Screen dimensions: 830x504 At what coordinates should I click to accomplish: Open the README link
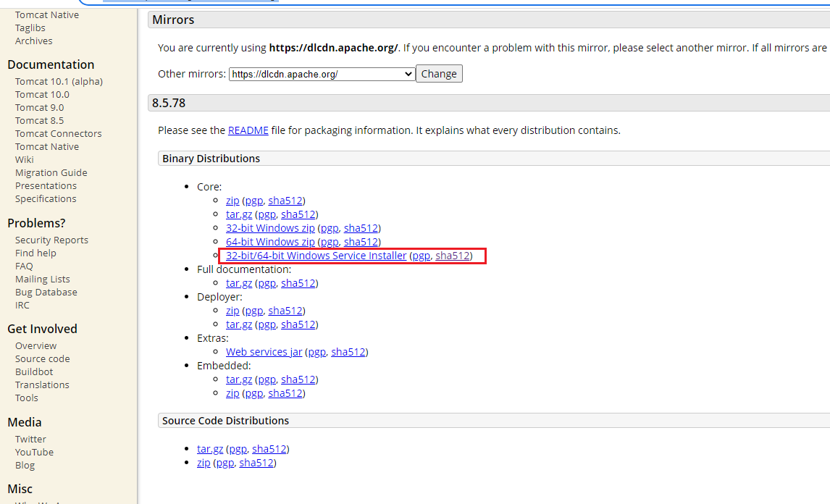pyautogui.click(x=248, y=130)
